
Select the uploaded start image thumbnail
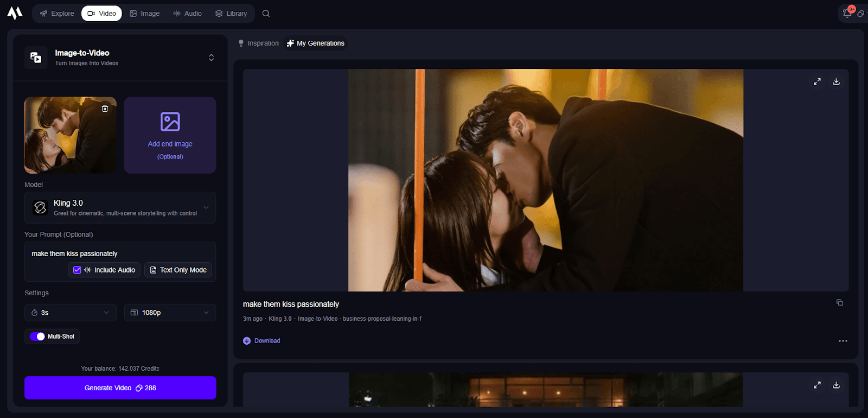click(71, 135)
